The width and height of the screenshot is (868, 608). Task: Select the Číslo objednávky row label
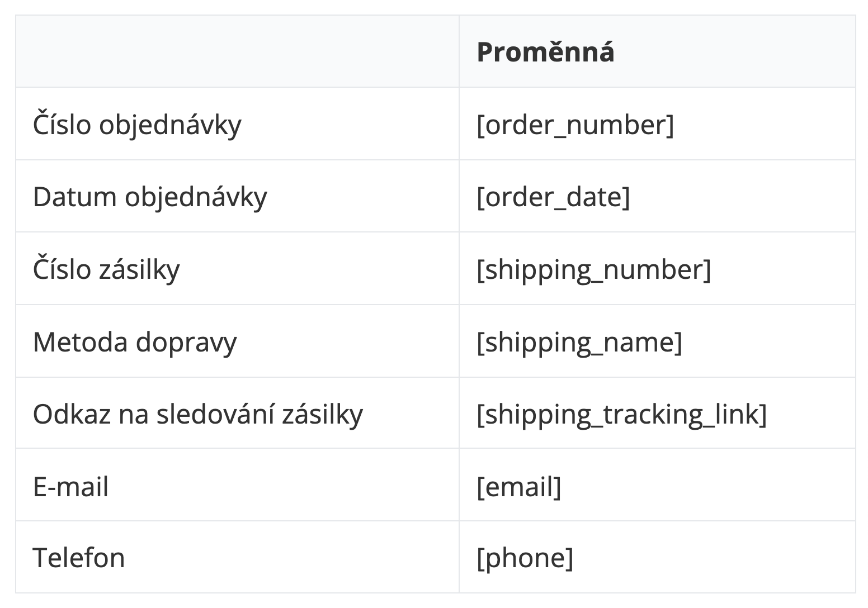(137, 125)
